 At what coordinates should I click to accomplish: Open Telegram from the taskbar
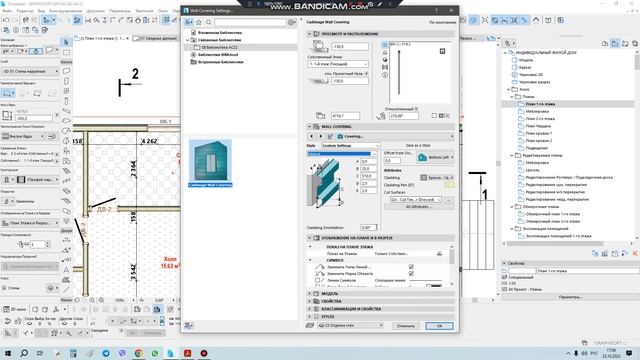pos(106,353)
